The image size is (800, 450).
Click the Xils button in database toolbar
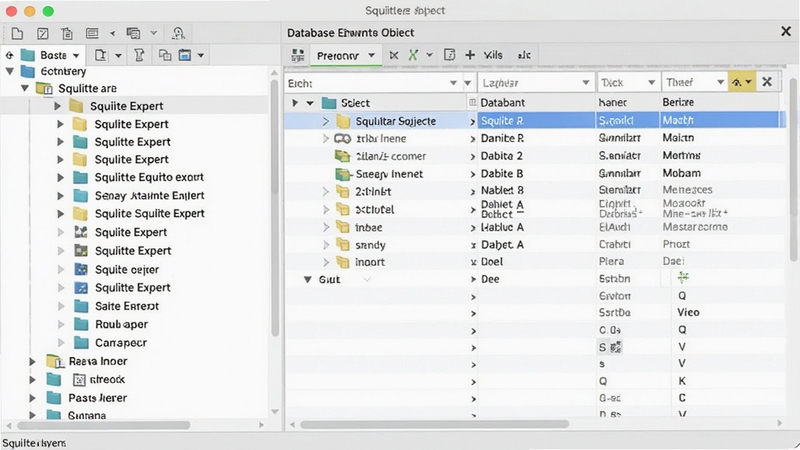493,55
